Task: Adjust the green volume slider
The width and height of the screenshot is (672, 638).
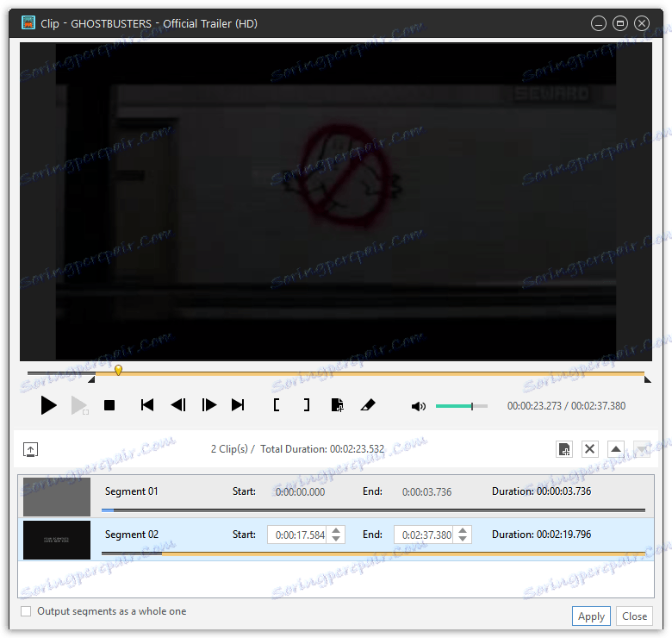Action: click(x=461, y=406)
